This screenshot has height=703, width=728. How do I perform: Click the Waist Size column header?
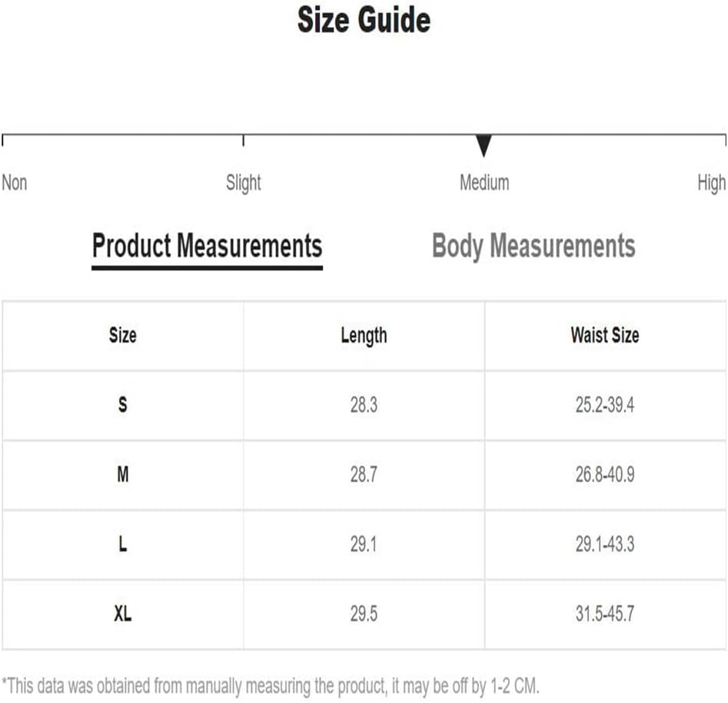click(x=605, y=336)
